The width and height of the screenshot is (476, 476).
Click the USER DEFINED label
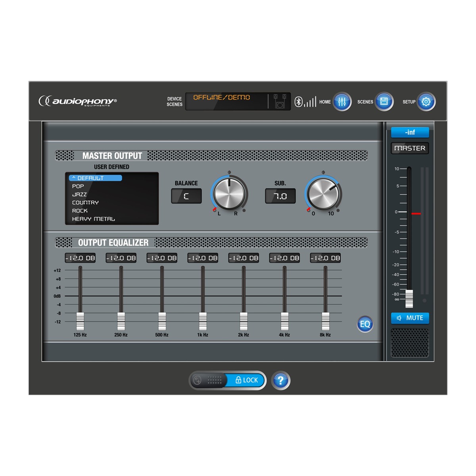pyautogui.click(x=111, y=167)
